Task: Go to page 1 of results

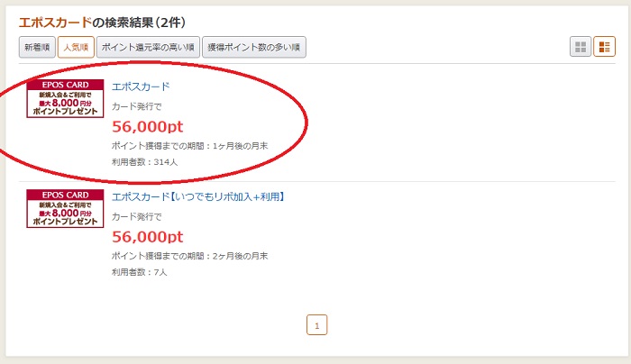Action: pyautogui.click(x=316, y=325)
